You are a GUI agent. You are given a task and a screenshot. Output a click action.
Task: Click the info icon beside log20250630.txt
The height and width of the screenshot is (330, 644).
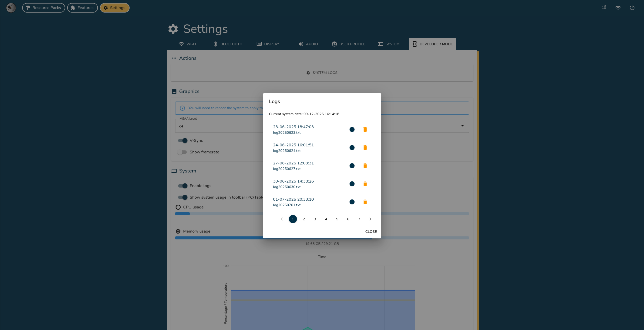352,184
